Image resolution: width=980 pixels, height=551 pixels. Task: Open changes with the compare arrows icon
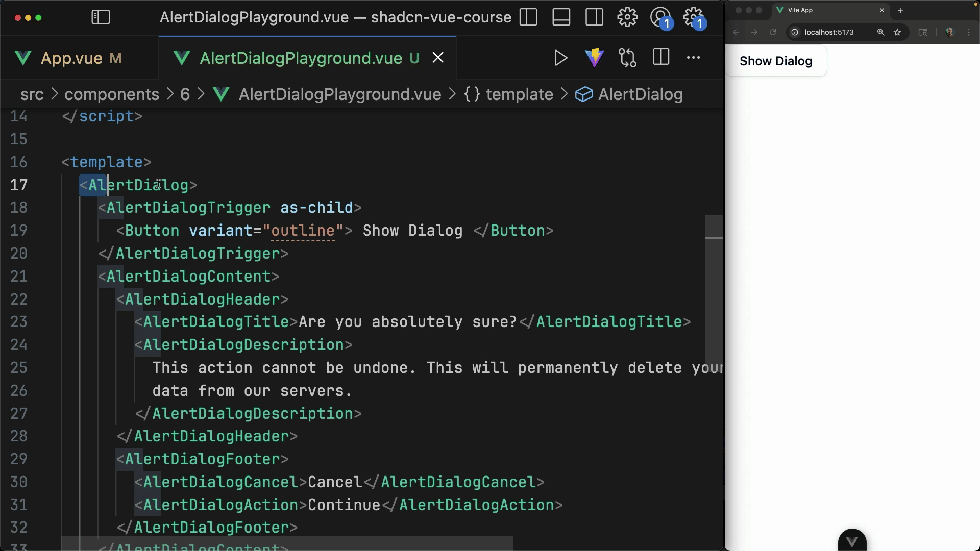[x=628, y=58]
